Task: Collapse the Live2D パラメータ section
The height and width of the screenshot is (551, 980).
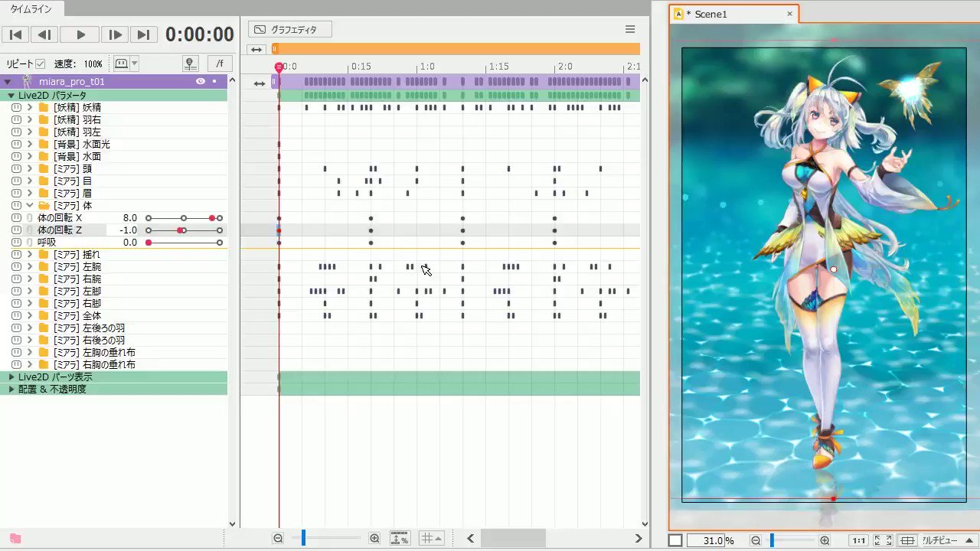Action: [11, 96]
